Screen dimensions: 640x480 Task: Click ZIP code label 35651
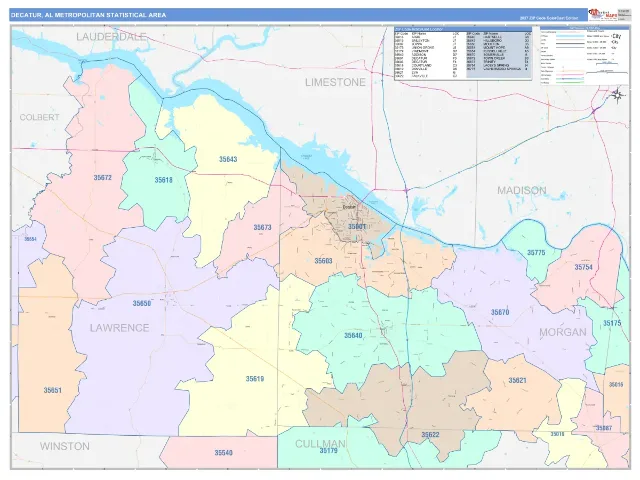53,390
